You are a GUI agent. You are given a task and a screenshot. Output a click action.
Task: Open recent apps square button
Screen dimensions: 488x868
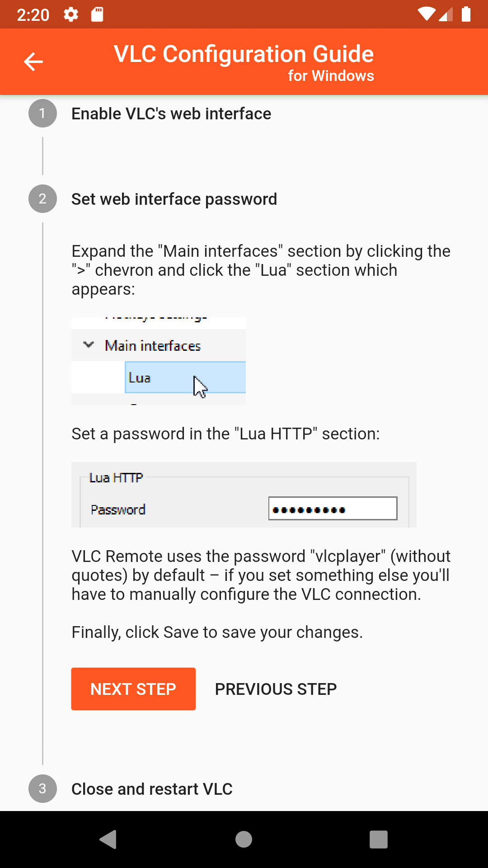point(379,840)
